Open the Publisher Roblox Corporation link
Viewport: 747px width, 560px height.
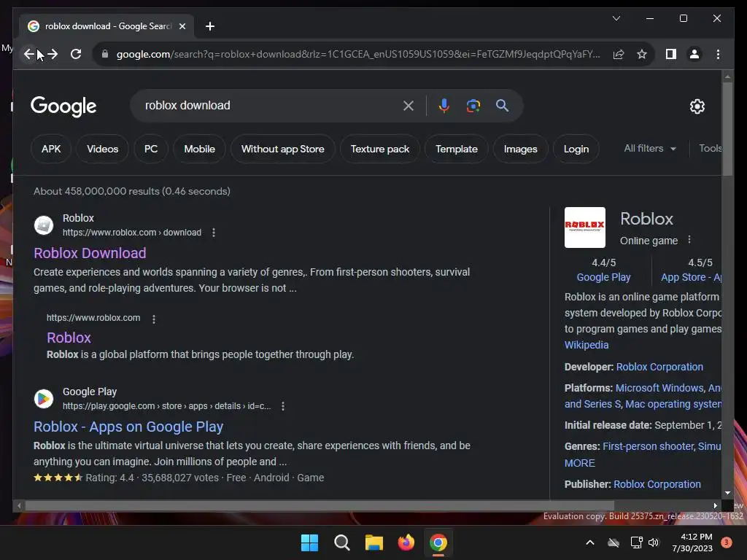[657, 484]
